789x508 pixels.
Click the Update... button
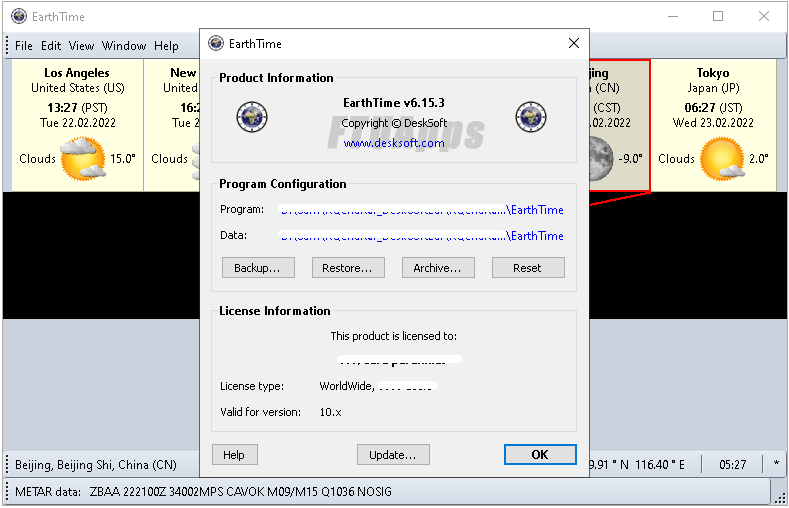(x=393, y=455)
